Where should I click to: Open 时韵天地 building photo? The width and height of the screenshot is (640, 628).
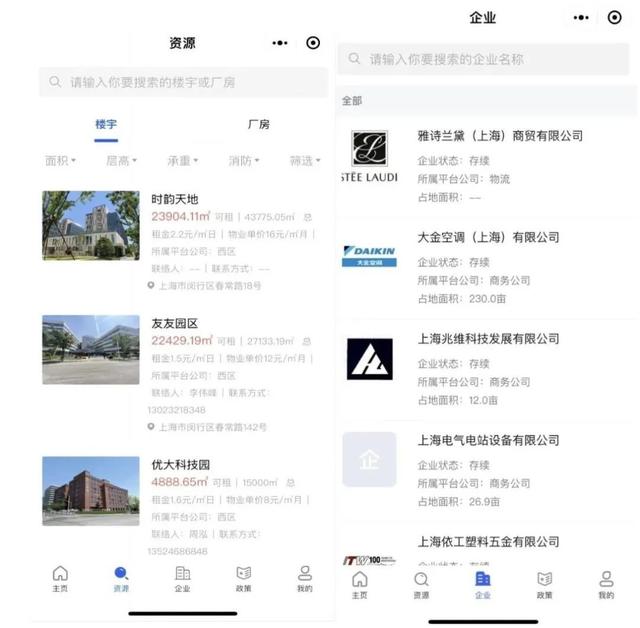pyautogui.click(x=91, y=226)
